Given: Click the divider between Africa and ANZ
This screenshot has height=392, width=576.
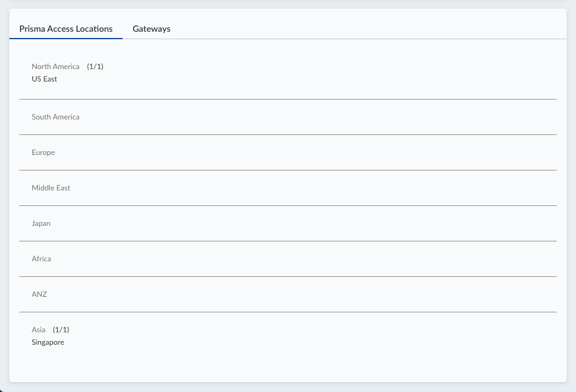Looking at the screenshot, I should pyautogui.click(x=288, y=276).
